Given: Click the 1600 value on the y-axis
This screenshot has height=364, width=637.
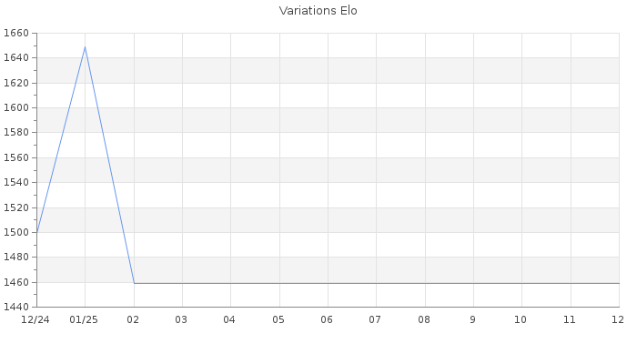Looking at the screenshot, I should coord(17,108).
